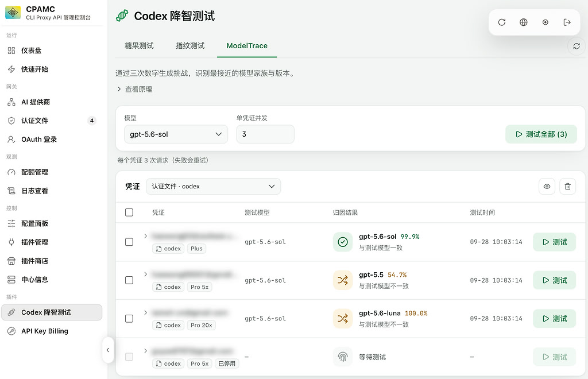
Task: Click the 54.7% confidence value
Action: pos(397,275)
